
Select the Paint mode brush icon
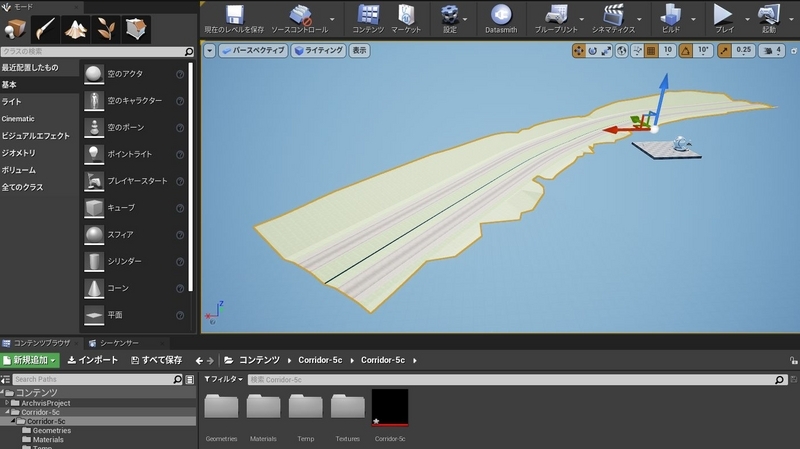[x=45, y=29]
